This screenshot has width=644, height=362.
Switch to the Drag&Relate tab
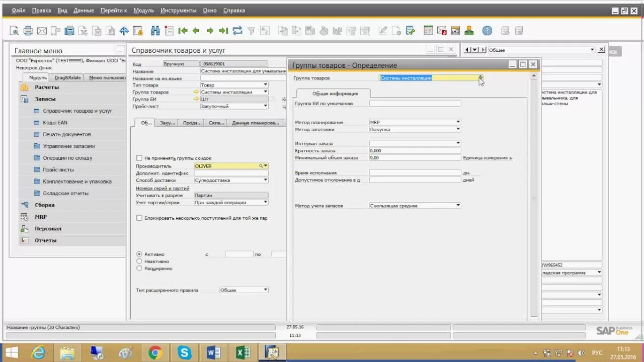pos(67,77)
